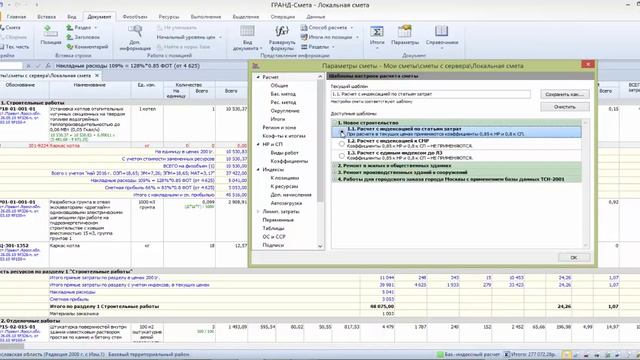Click the Текущий шаблон text field
The height and width of the screenshot is (360, 640).
pyautogui.click(x=431, y=94)
